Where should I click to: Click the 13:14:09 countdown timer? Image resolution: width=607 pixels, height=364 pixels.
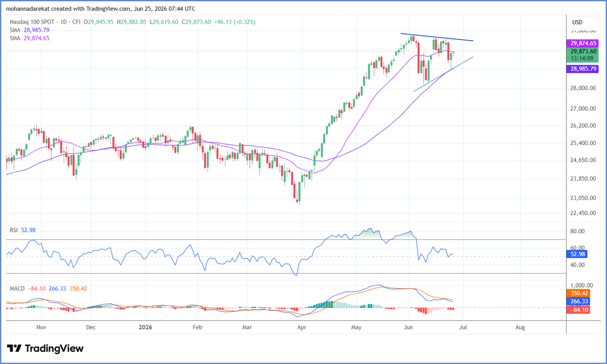(582, 59)
